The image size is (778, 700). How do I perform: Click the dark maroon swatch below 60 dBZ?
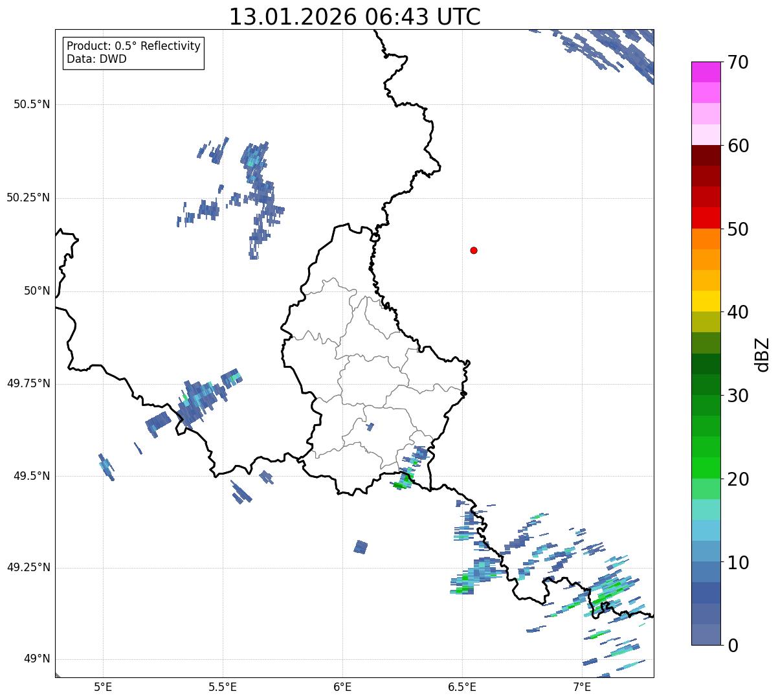pyautogui.click(x=706, y=155)
